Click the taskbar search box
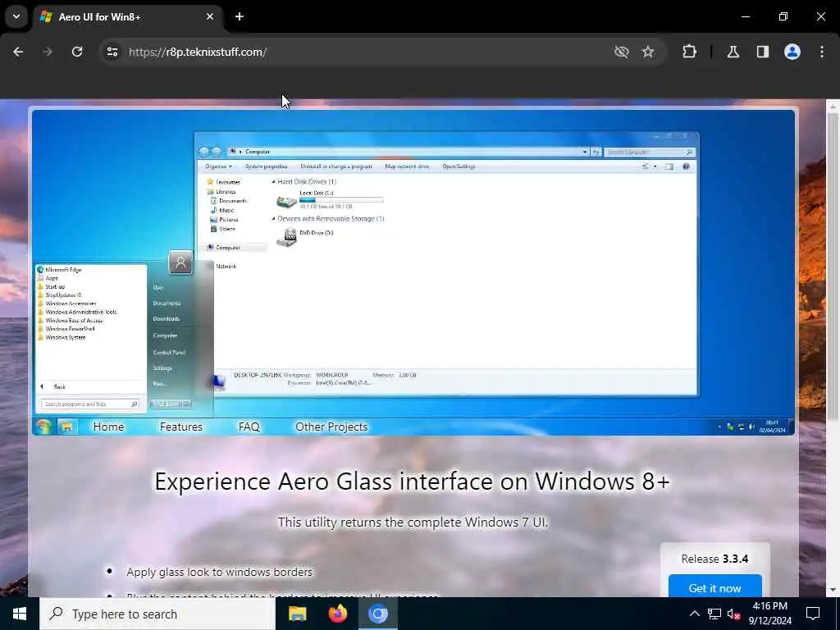This screenshot has width=840, height=630. tap(157, 614)
